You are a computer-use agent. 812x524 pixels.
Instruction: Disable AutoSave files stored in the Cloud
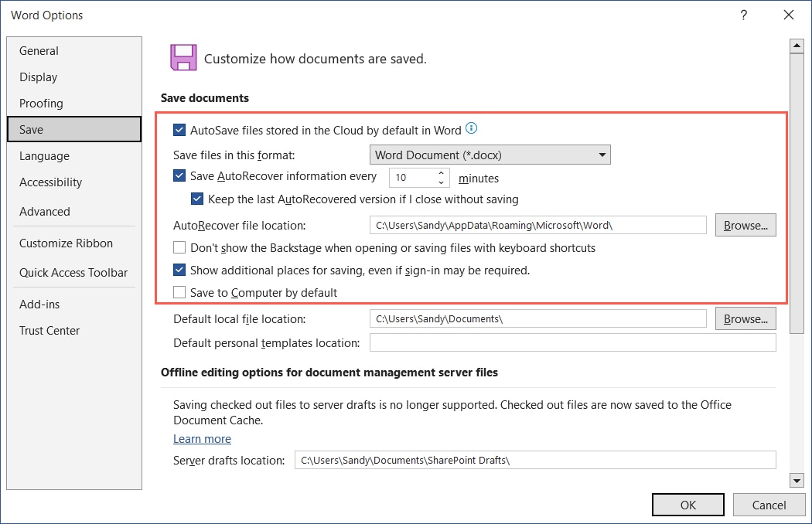[179, 128]
